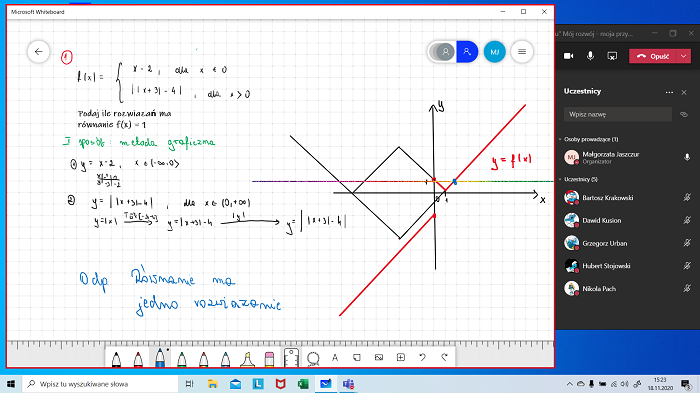Click the Wpisz nazwę search field
Screen dimensions: 700x393
pos(617,114)
